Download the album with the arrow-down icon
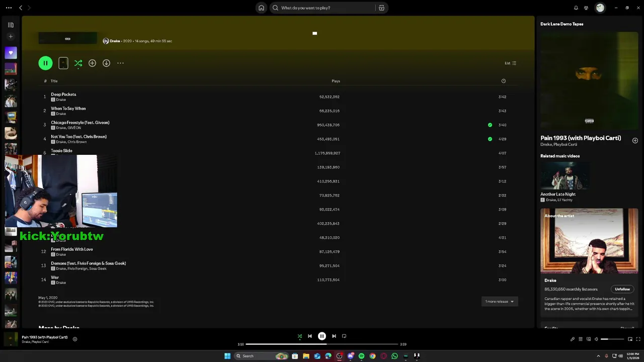This screenshot has width=644, height=362. click(106, 63)
